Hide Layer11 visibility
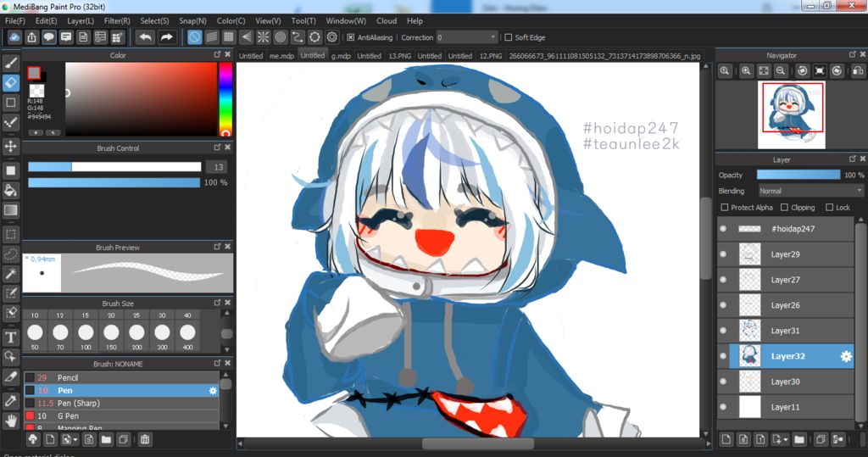Image resolution: width=868 pixels, height=457 pixels. [723, 407]
